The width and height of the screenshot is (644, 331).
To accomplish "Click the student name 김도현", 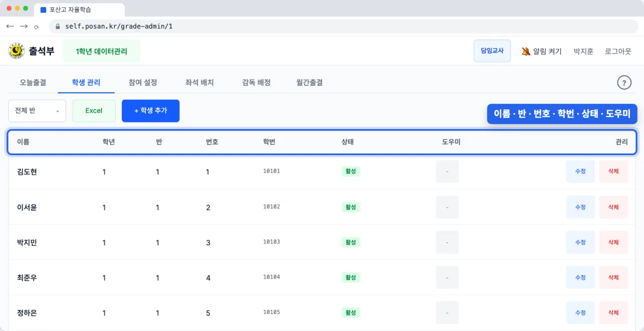I will coord(27,172).
